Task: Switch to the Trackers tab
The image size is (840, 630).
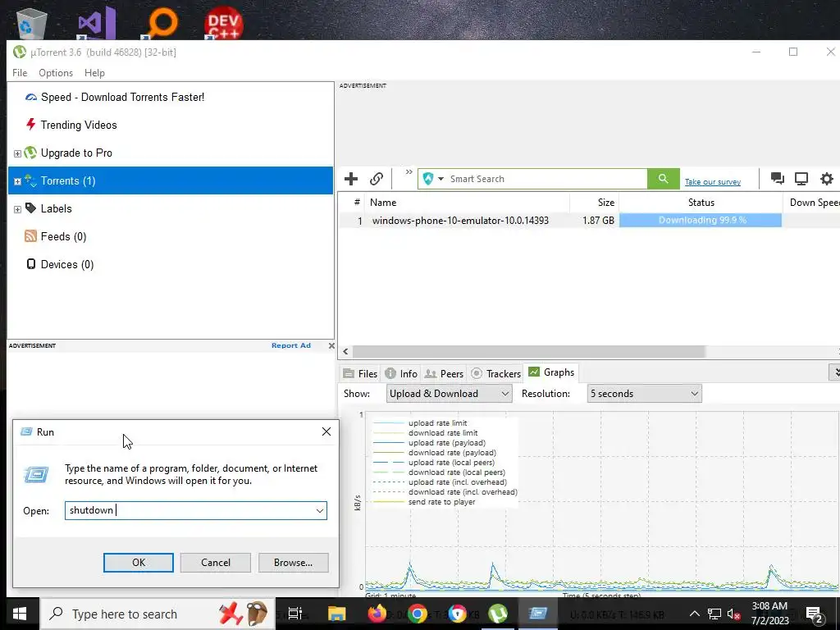Action: (x=495, y=373)
